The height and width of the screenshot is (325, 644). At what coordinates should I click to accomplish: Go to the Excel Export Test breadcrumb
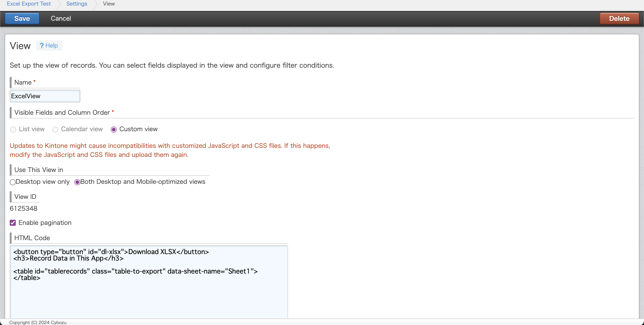coord(29,4)
